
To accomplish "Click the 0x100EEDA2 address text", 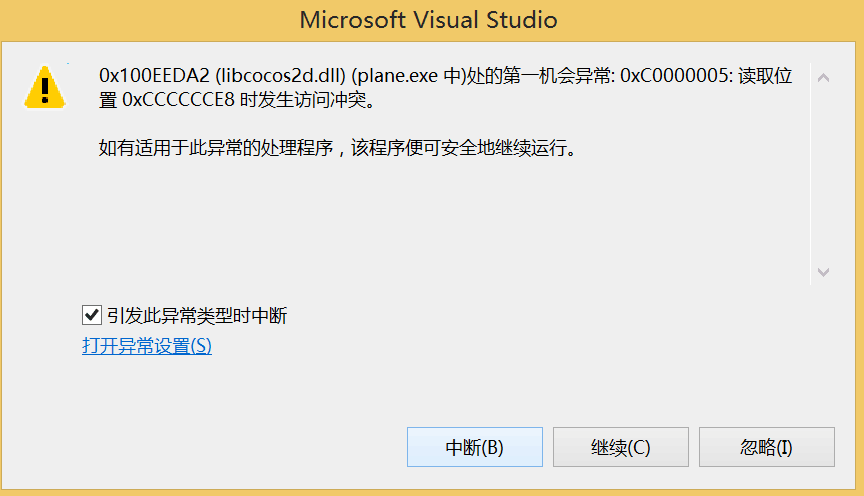I will point(154,76).
